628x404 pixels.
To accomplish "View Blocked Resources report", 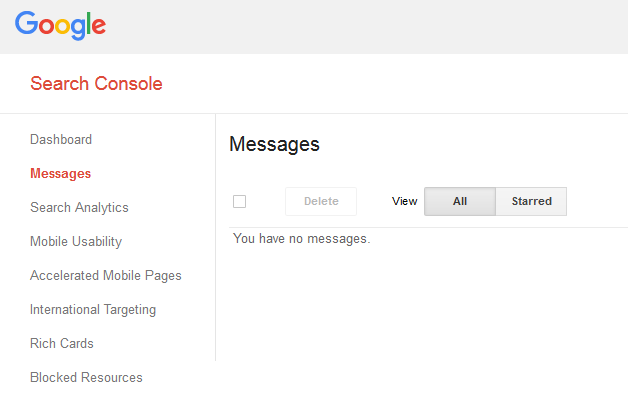I will [x=86, y=378].
